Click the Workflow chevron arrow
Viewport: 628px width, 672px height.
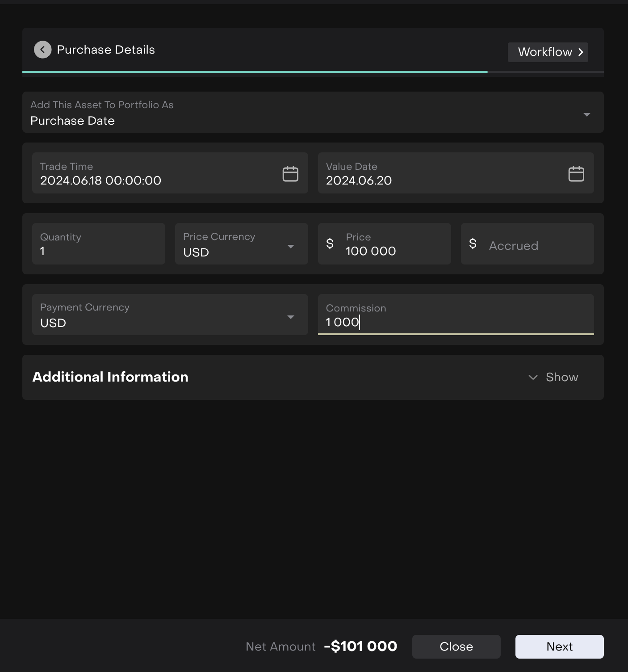[581, 52]
